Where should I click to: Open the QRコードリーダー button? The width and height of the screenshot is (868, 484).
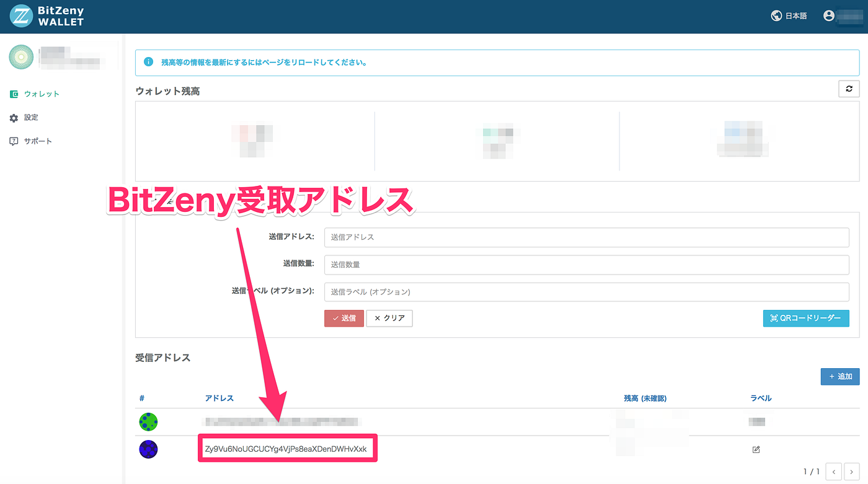pyautogui.click(x=806, y=319)
